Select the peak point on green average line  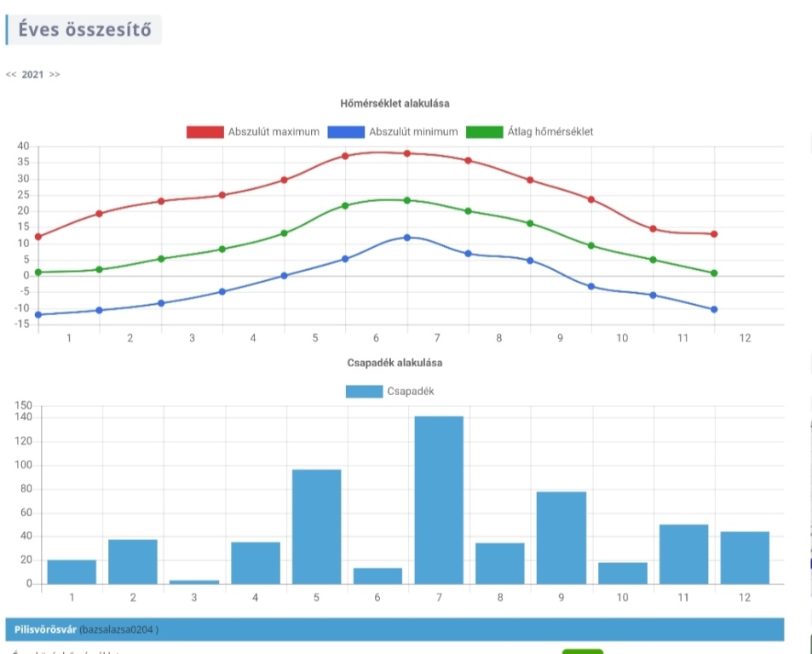407,200
